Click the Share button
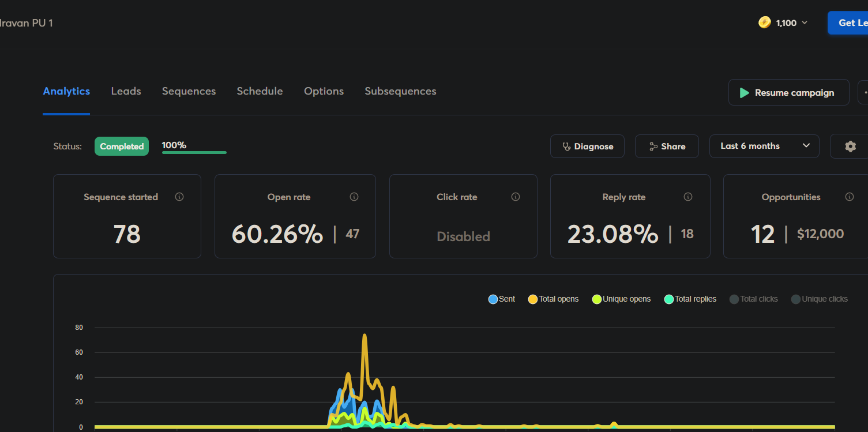Screen dimensions: 868x432 tap(667, 146)
